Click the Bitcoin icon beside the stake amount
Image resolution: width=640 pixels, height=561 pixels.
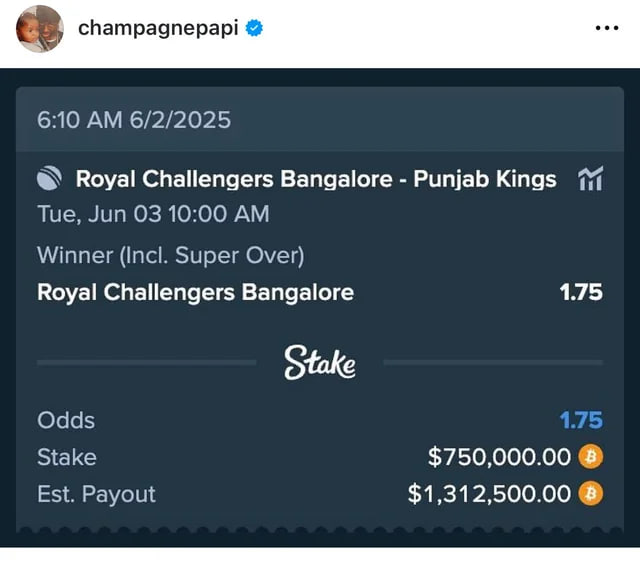click(591, 457)
